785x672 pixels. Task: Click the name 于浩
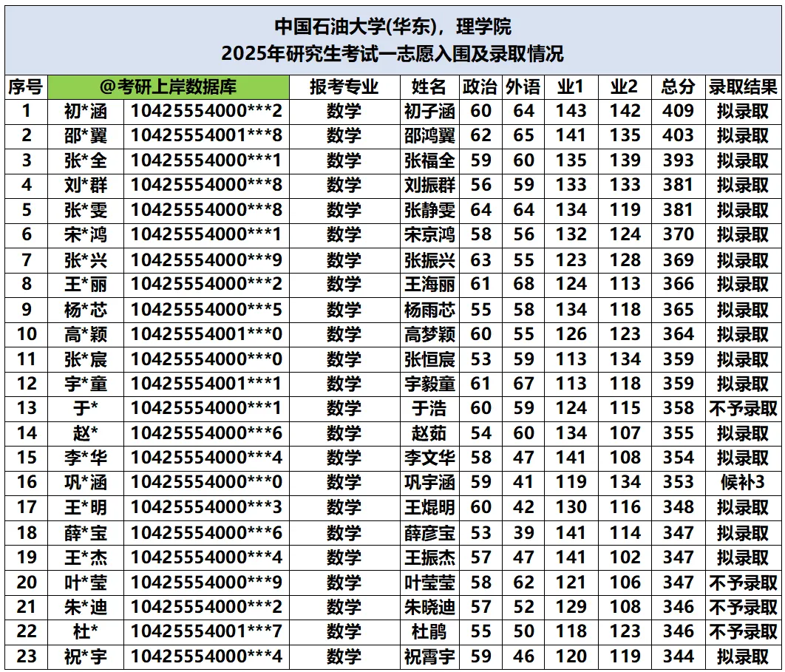(x=429, y=409)
